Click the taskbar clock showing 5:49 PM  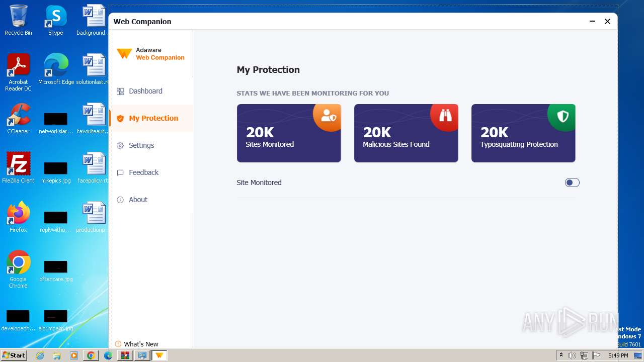coord(618,355)
